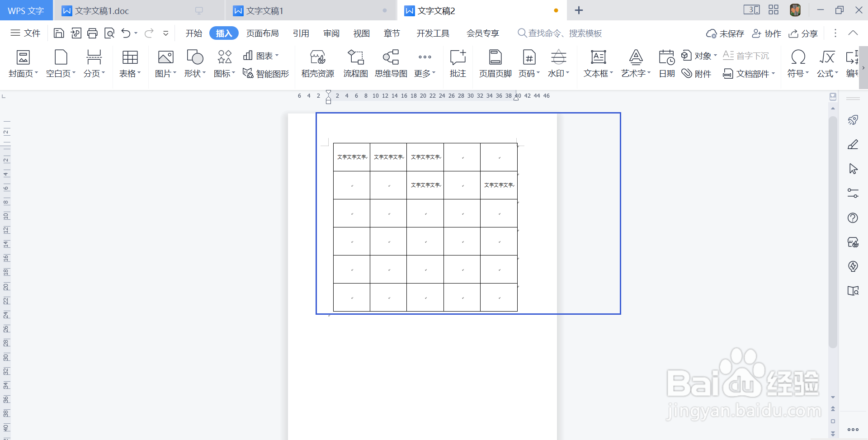Click the WPS 文字 home button
The width and height of the screenshot is (868, 440).
coord(26,10)
